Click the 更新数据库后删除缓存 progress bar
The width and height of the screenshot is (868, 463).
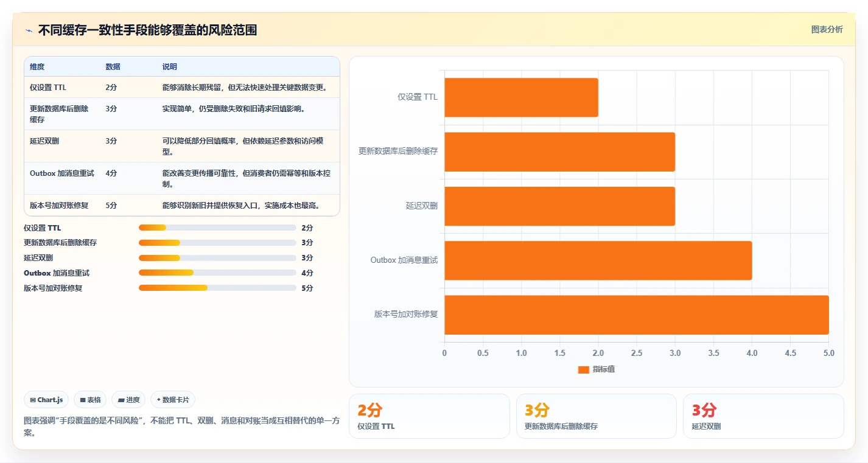tap(217, 242)
